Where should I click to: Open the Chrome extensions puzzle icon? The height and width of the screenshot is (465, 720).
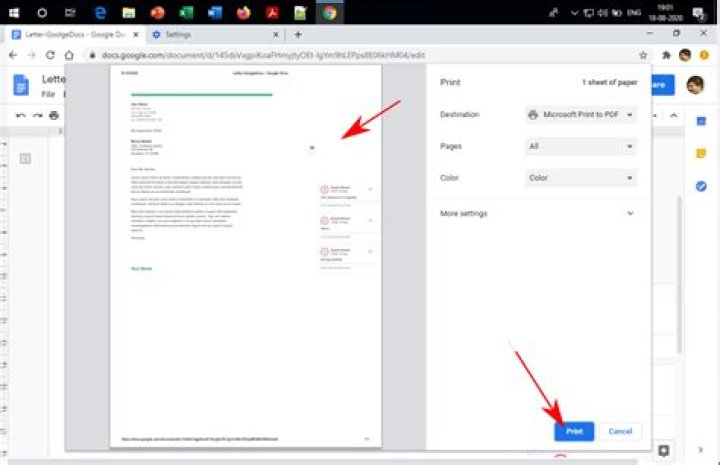pyautogui.click(x=666, y=55)
